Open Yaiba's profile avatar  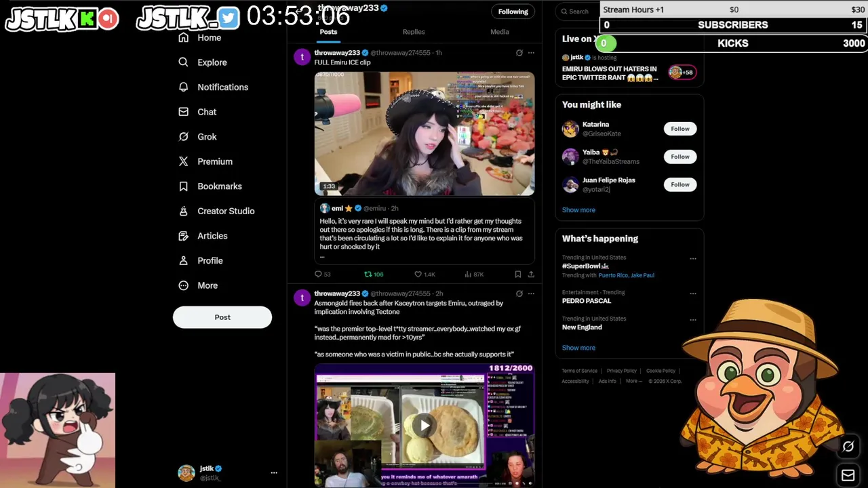570,157
